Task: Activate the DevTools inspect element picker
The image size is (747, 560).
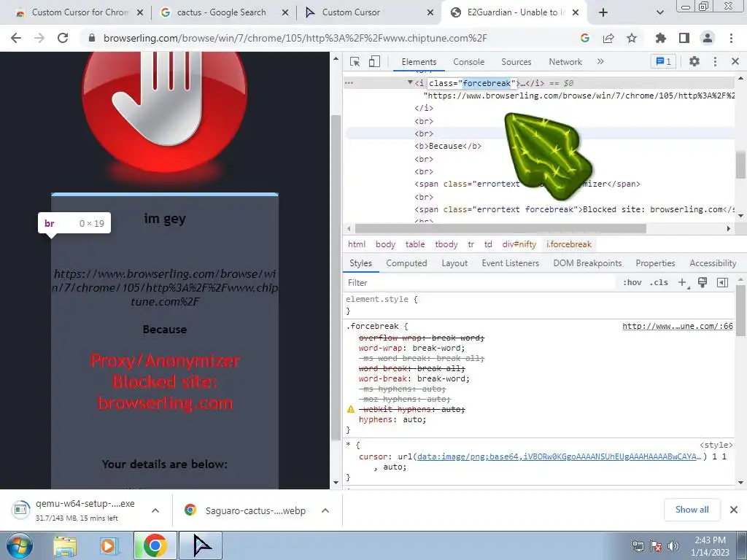Action: click(355, 61)
